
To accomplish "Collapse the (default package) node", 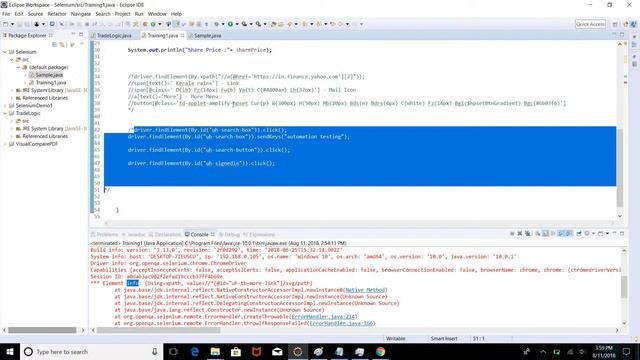I will [18, 67].
